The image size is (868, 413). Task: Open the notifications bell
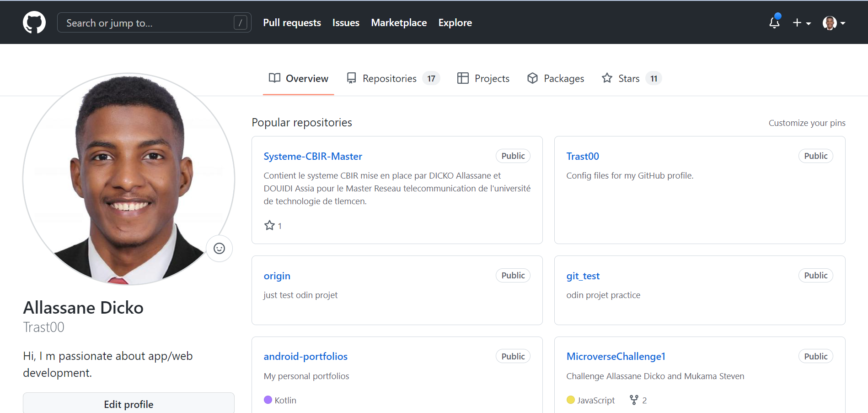click(774, 22)
